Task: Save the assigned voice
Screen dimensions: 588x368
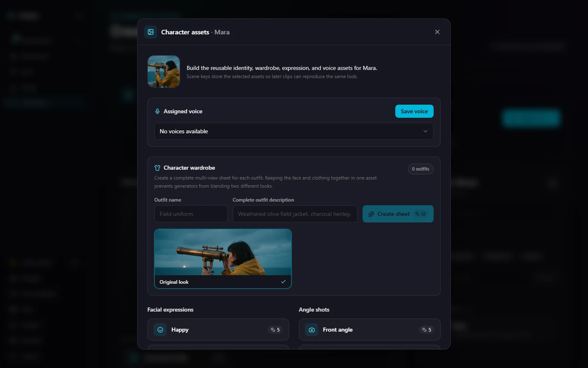Action: click(414, 111)
